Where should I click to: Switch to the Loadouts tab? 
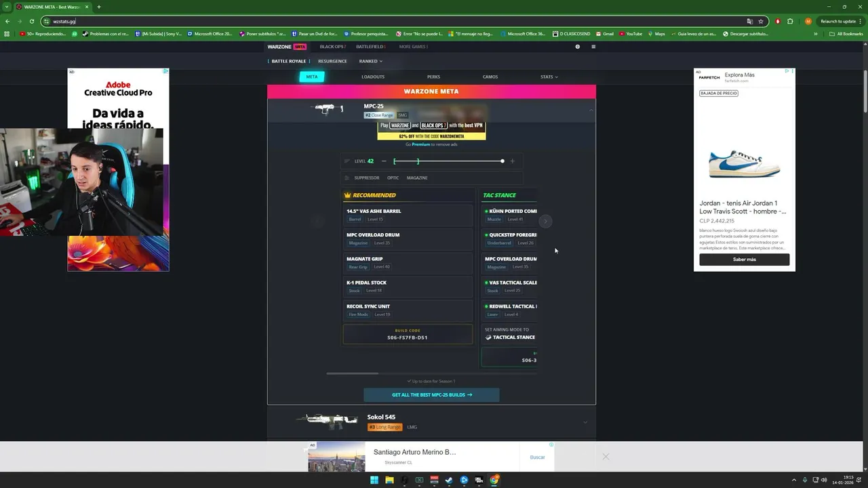pyautogui.click(x=373, y=77)
